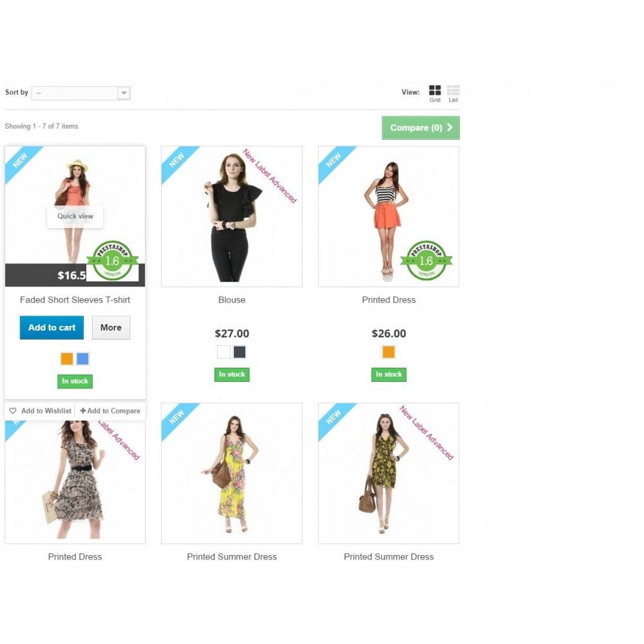Click PrestaShop 1.6 badge on Faded T-shirt
Screen dimensions: 644x644
pos(113,260)
